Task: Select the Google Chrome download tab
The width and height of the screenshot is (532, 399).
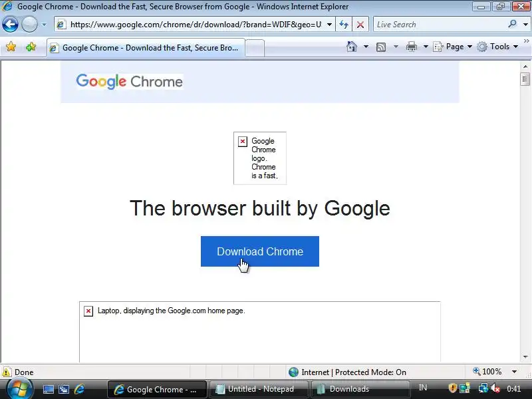Action: point(146,48)
